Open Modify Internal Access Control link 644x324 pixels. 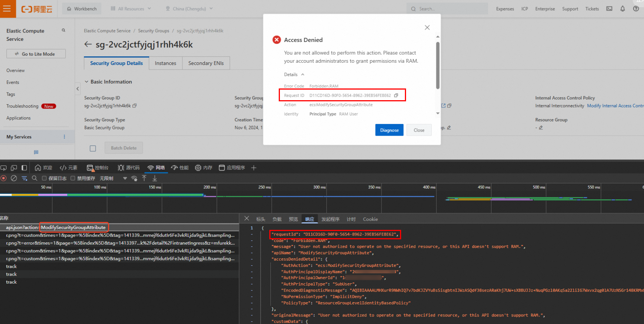615,106
